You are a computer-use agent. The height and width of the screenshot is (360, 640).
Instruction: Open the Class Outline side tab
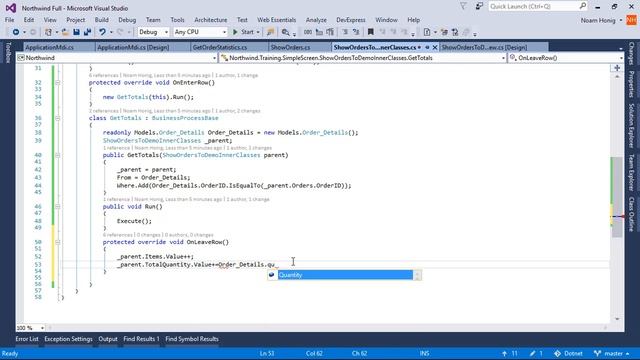631,214
